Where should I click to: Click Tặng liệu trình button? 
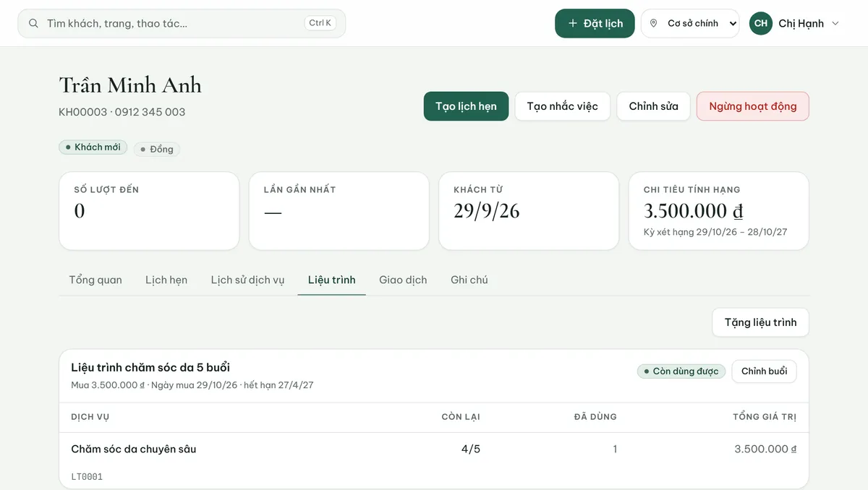click(760, 322)
